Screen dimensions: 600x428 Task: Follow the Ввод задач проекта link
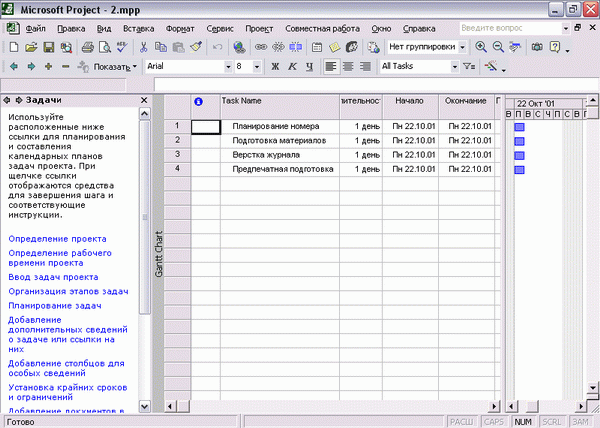tap(53, 277)
